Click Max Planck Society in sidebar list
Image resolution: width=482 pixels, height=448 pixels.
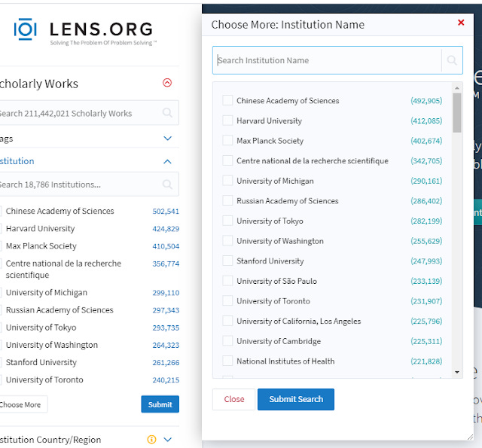tap(41, 246)
